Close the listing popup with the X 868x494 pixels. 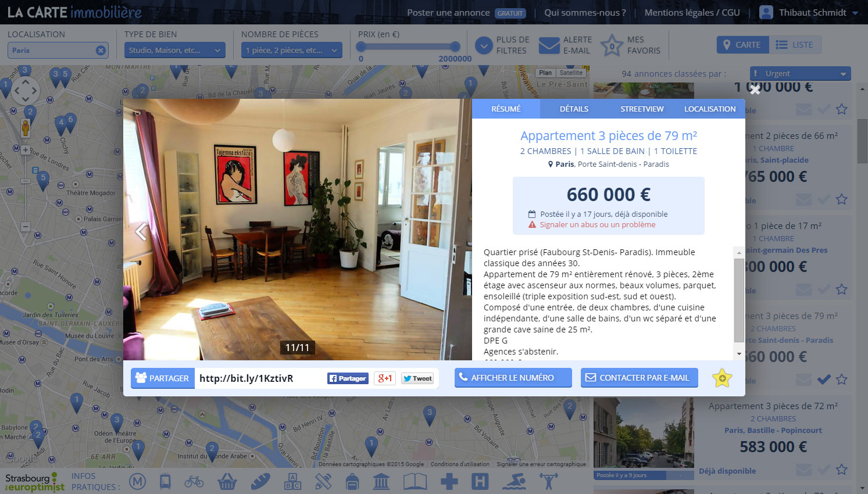tap(755, 90)
